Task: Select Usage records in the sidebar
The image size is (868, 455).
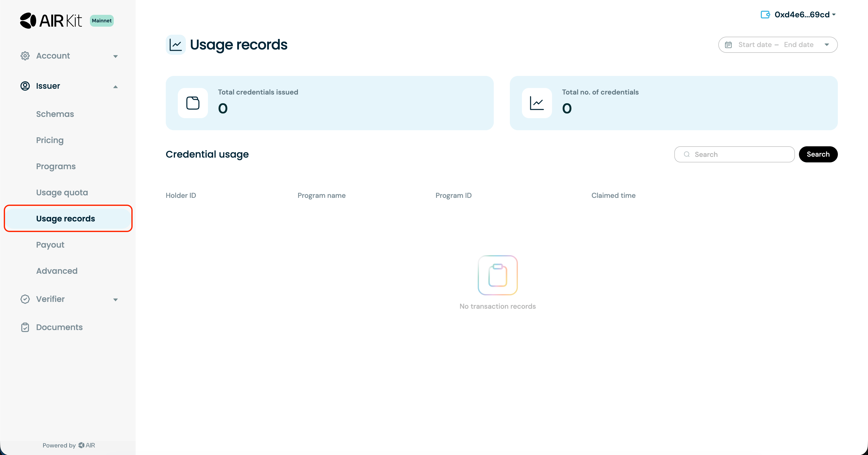Action: [x=68, y=218]
